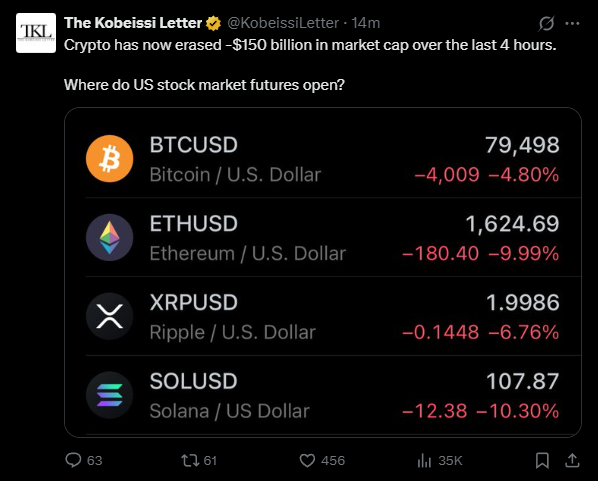The width and height of the screenshot is (598, 481).
Task: Click the 14m timestamp
Action: click(x=366, y=23)
